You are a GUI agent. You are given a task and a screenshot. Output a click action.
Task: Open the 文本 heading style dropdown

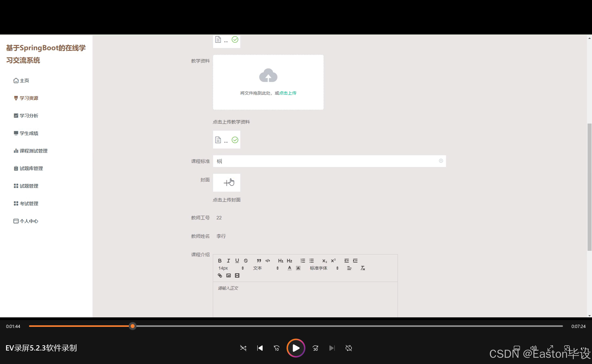click(265, 268)
